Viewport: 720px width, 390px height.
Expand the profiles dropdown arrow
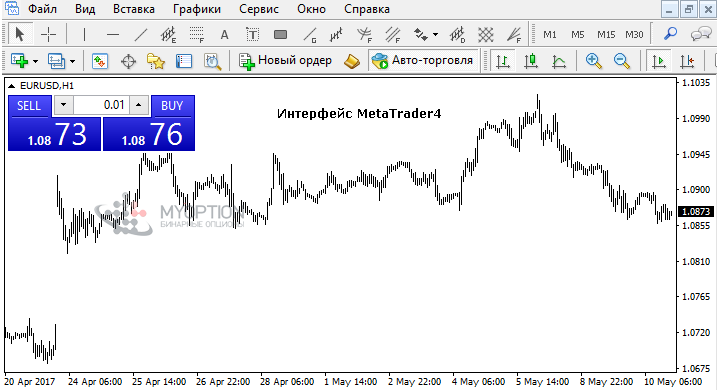(x=73, y=61)
